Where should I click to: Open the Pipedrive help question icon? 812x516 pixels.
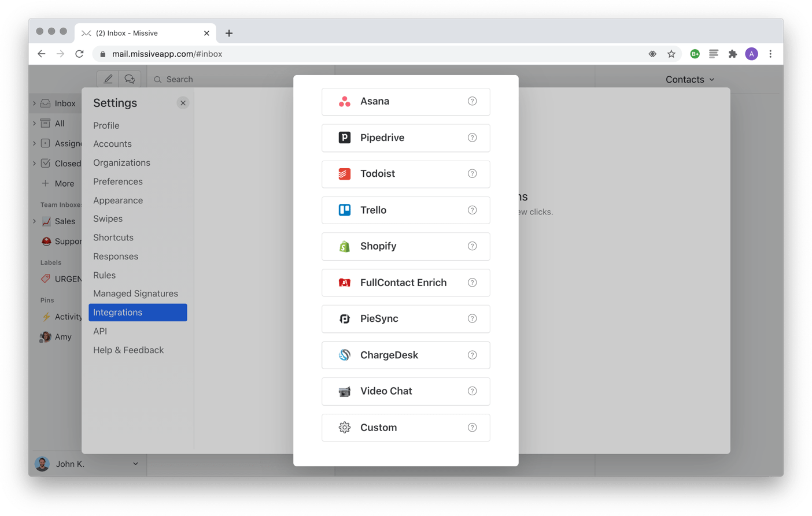pyautogui.click(x=472, y=138)
